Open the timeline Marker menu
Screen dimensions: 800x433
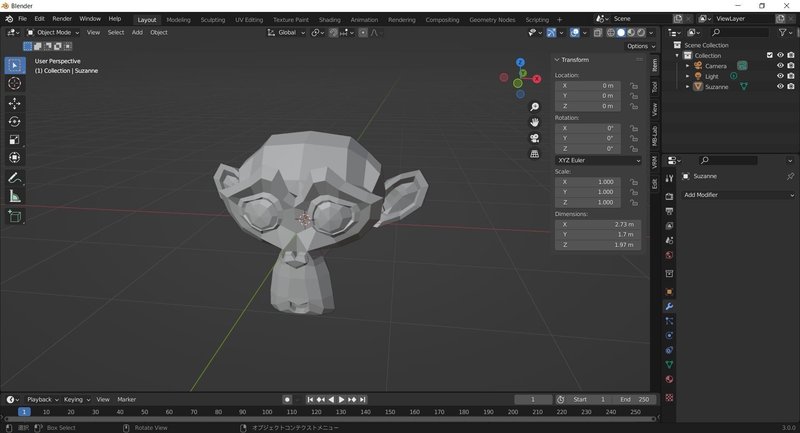[x=127, y=399]
